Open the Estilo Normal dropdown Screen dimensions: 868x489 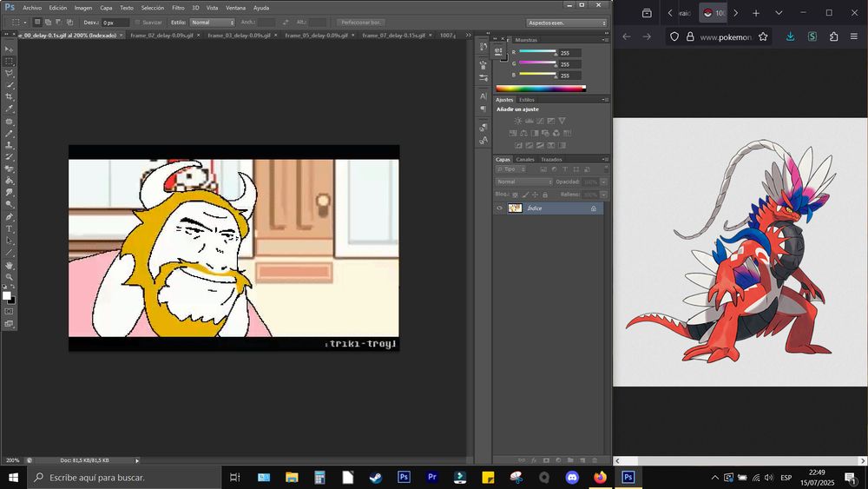tap(213, 23)
